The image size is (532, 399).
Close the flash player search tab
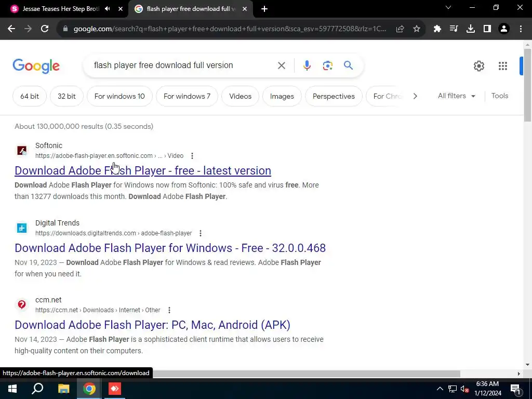tap(245, 9)
